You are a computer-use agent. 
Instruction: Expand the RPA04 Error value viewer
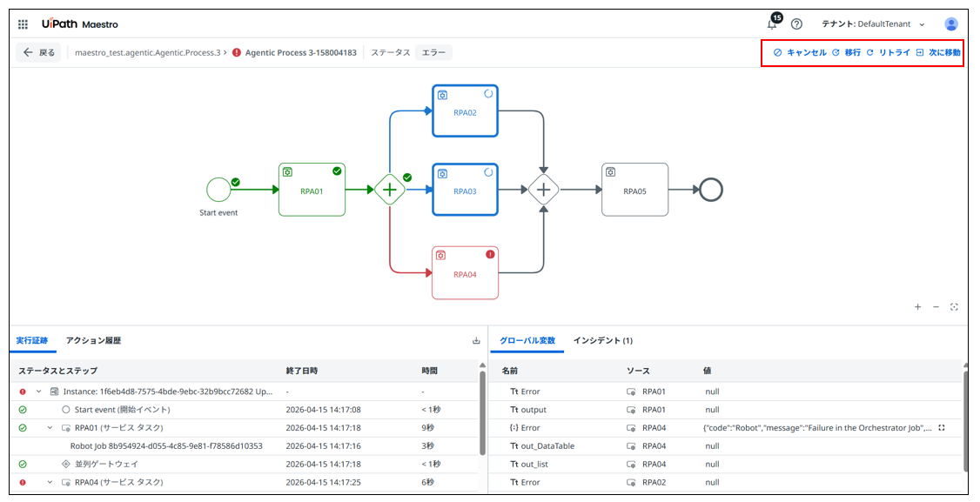pyautogui.click(x=941, y=428)
